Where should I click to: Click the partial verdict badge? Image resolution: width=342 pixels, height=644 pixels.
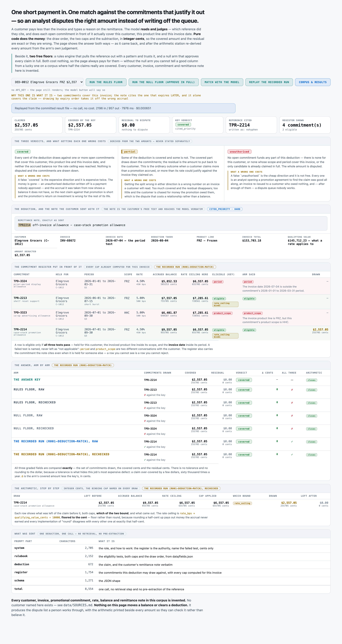[x=129, y=151]
